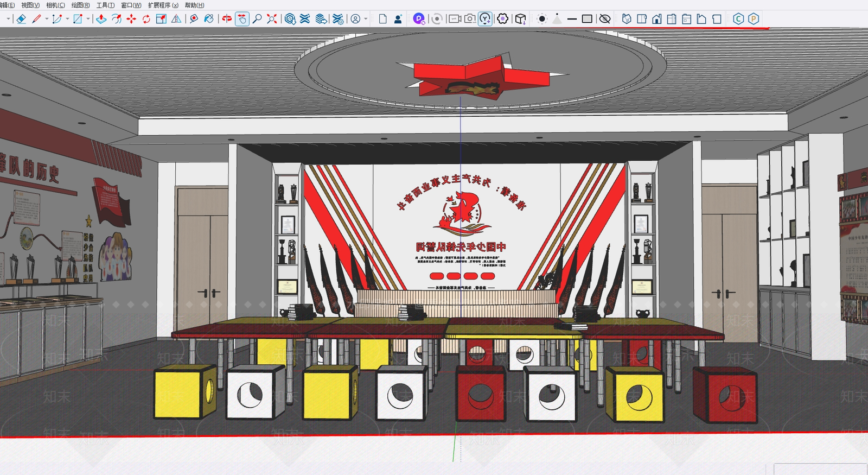
Task: Activate the Rotate tool
Action: coord(146,19)
